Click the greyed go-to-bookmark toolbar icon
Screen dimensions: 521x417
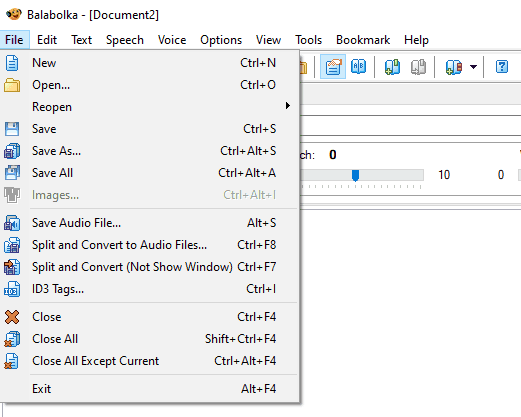pyautogui.click(x=418, y=67)
